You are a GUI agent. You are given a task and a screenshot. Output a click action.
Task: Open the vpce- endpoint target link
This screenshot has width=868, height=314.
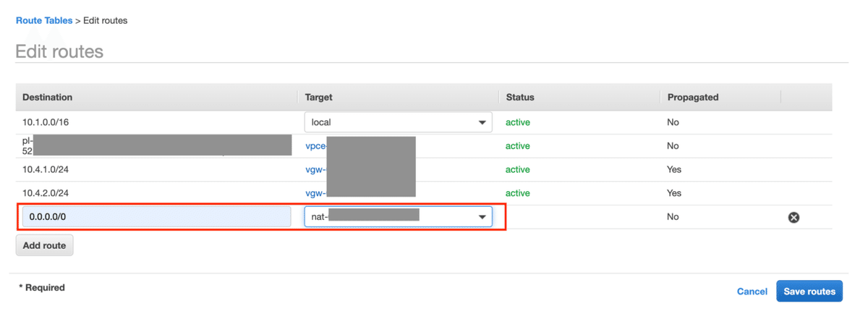pyautogui.click(x=315, y=146)
